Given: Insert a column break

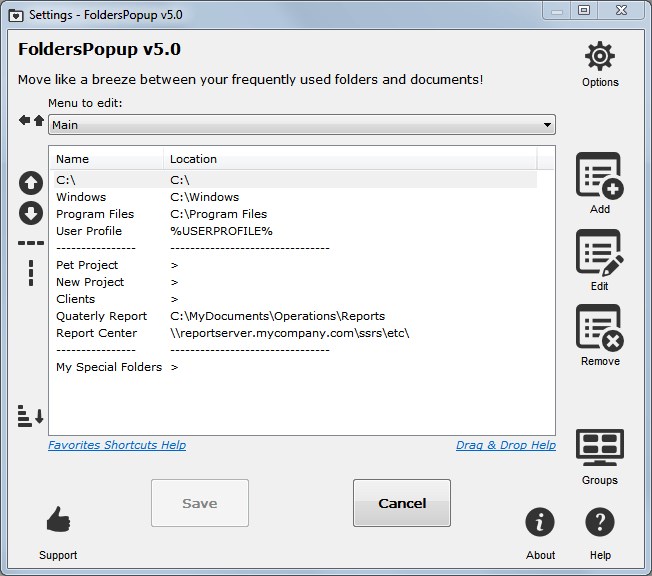Looking at the screenshot, I should coord(31,273).
